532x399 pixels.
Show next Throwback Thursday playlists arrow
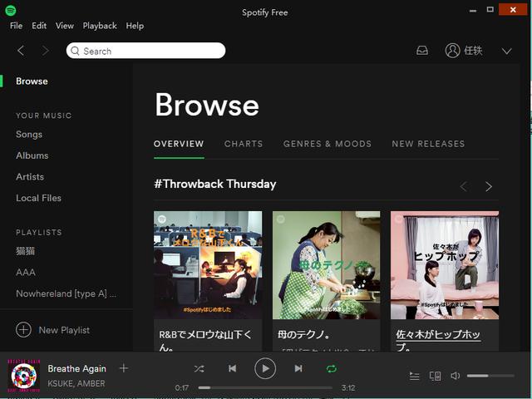tap(489, 186)
